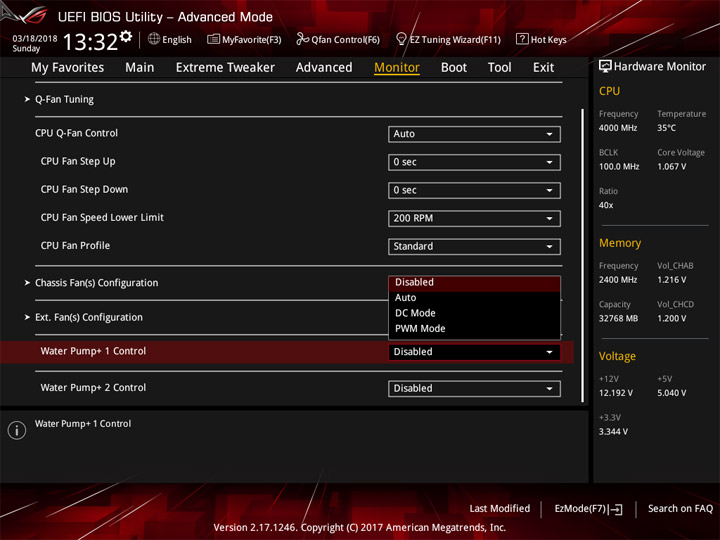Click the 13:32 clock display
This screenshot has height=540, width=720.
90,42
